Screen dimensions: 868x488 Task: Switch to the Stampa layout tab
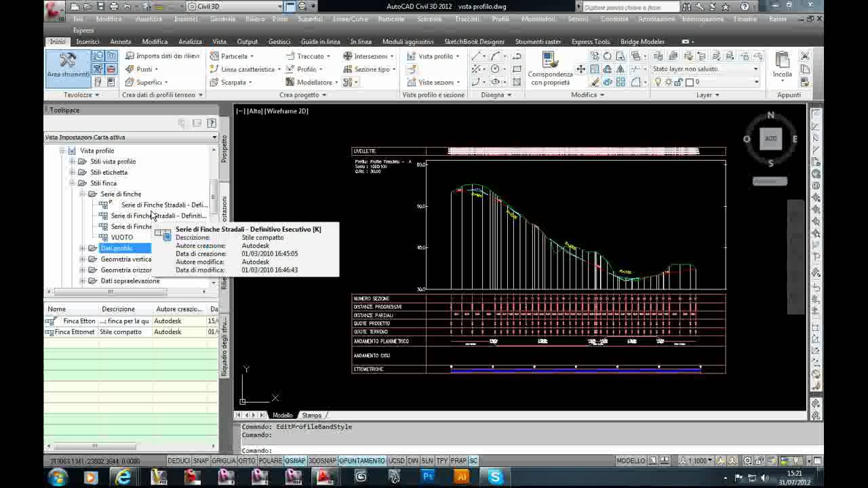(312, 415)
